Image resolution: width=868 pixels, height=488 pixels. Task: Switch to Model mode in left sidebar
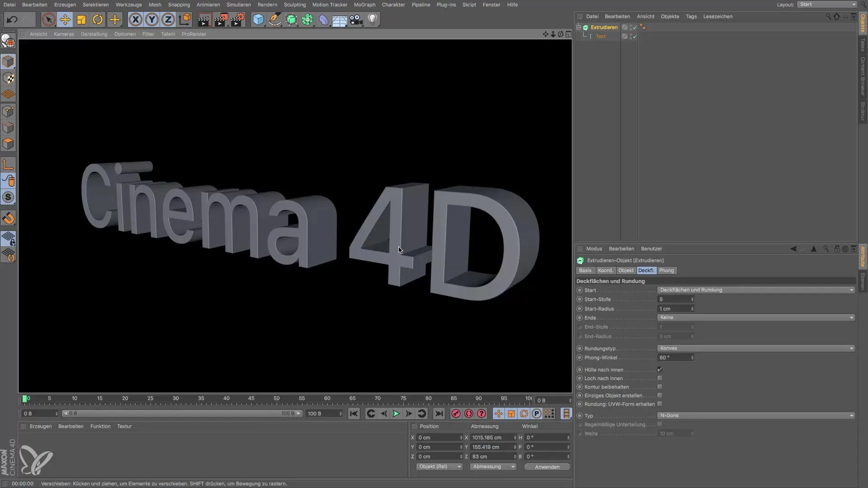(8, 61)
